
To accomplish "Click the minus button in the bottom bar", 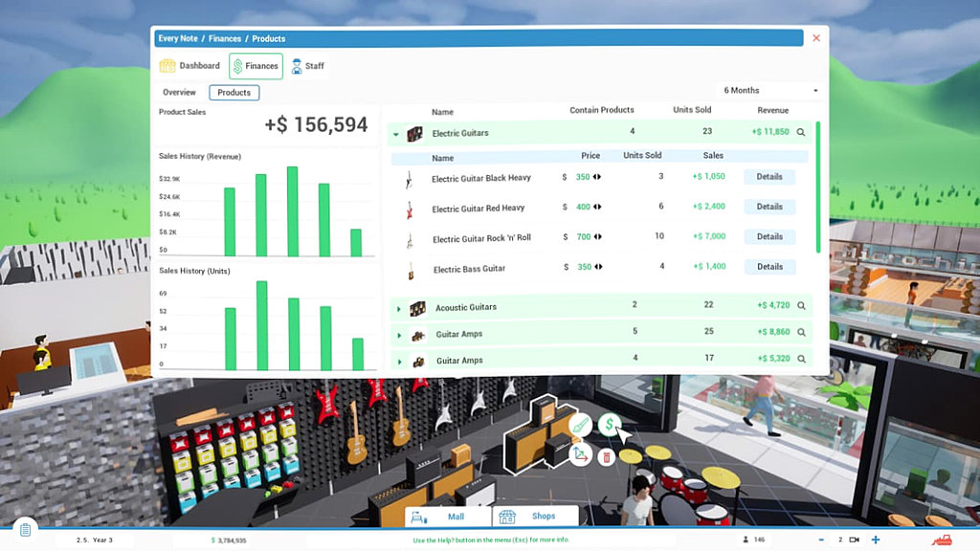I will [x=821, y=540].
